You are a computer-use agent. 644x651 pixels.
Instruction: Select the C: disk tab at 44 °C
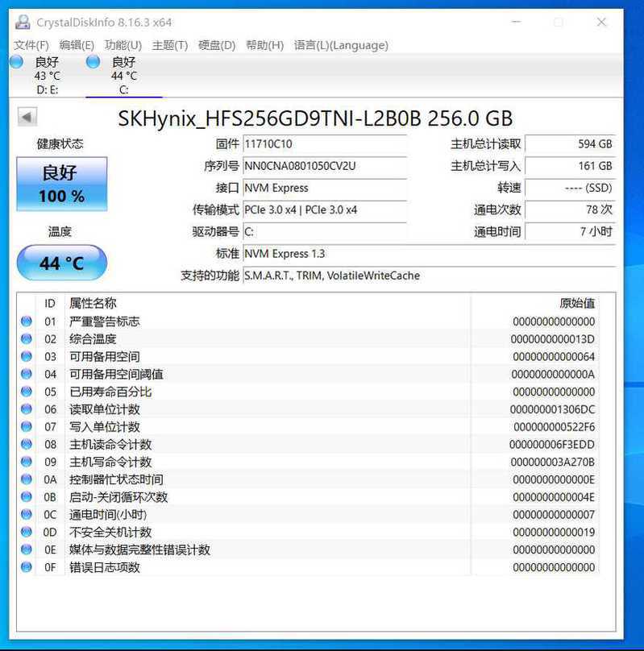coord(124,75)
